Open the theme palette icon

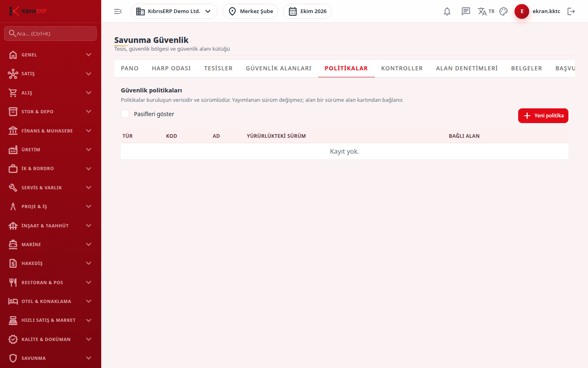[503, 11]
